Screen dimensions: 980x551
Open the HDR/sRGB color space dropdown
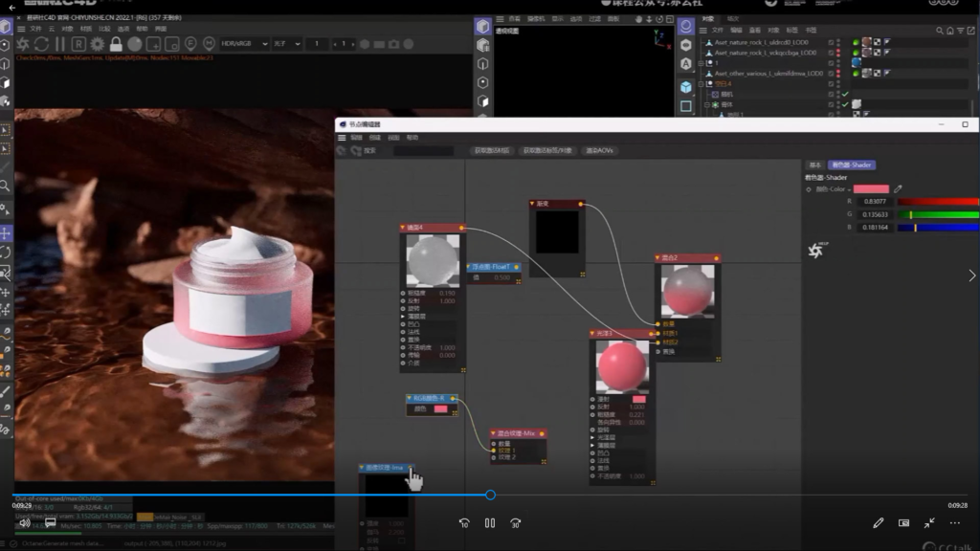pos(244,44)
